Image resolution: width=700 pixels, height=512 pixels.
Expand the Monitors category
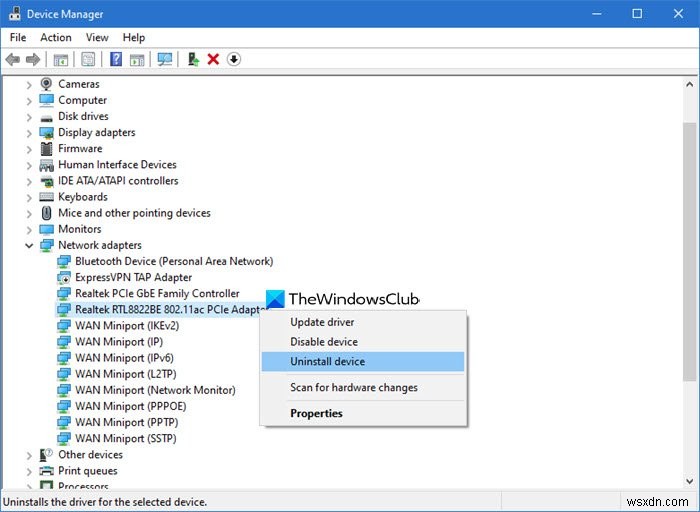[29, 229]
